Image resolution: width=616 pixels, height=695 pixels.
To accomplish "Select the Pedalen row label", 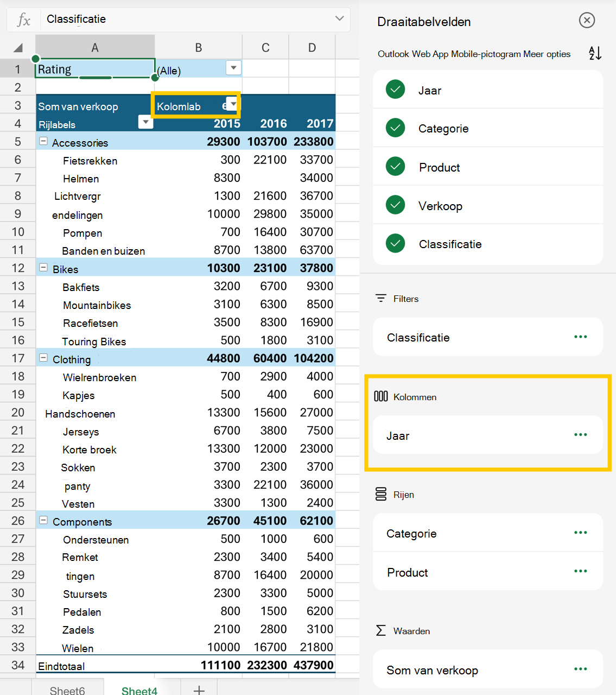I will [82, 612].
